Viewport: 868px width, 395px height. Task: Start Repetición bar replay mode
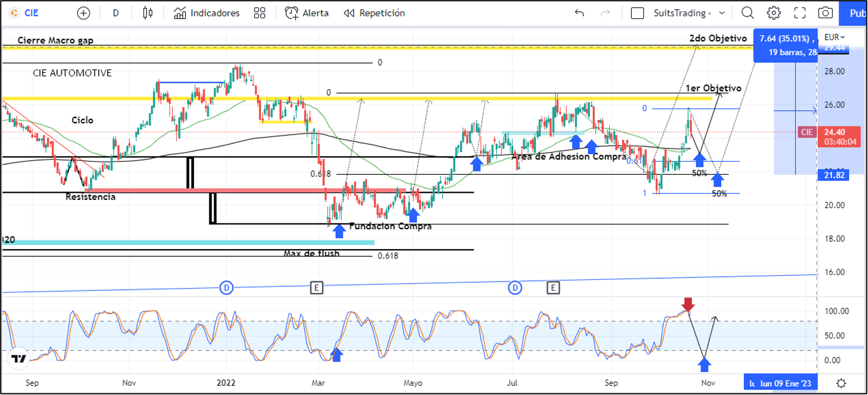pos(375,13)
